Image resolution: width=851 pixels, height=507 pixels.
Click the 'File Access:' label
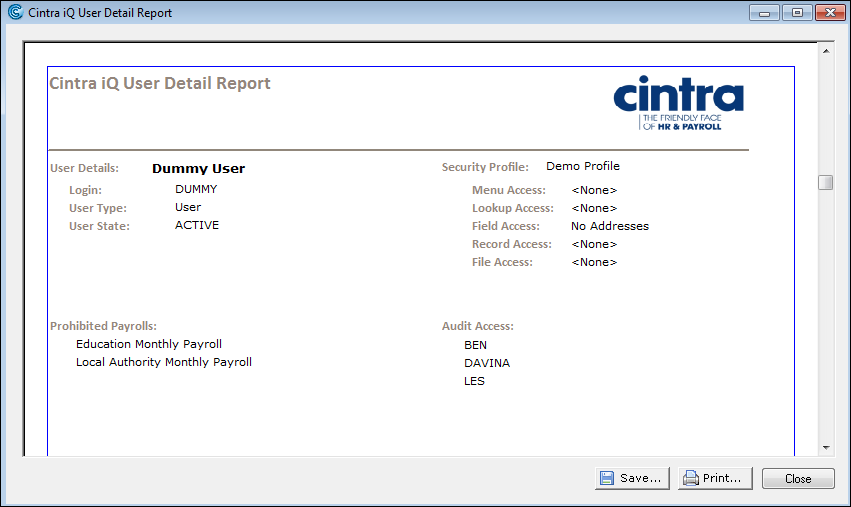click(503, 262)
